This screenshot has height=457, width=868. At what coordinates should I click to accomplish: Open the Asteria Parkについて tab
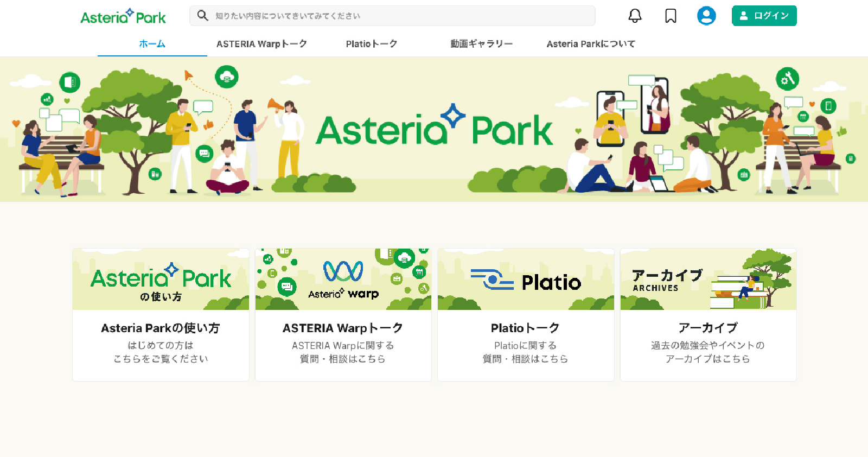pyautogui.click(x=591, y=44)
